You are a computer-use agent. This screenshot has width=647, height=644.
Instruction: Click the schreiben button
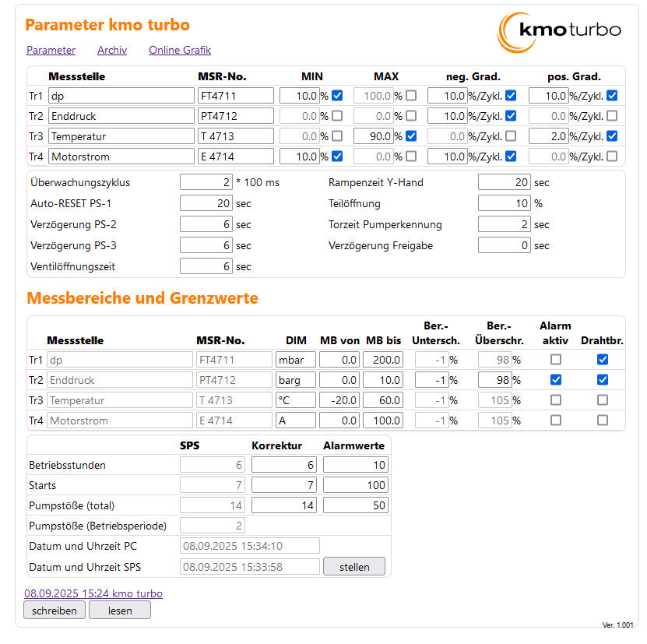(55, 611)
